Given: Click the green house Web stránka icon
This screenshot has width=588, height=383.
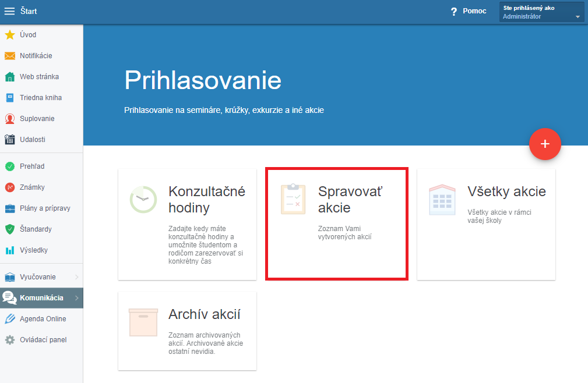Looking at the screenshot, I should [x=10, y=77].
